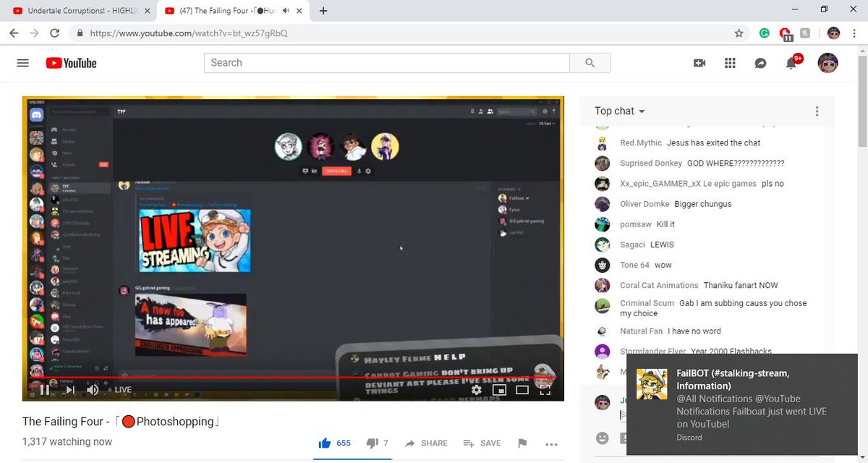Open the Grammarly extension icon
This screenshot has height=463, width=868.
coord(765,33)
